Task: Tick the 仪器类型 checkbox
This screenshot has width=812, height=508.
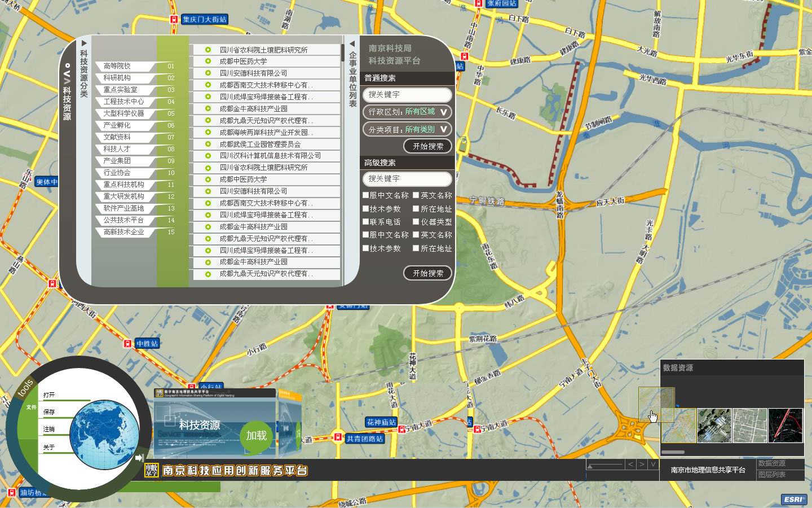Action: [416, 222]
